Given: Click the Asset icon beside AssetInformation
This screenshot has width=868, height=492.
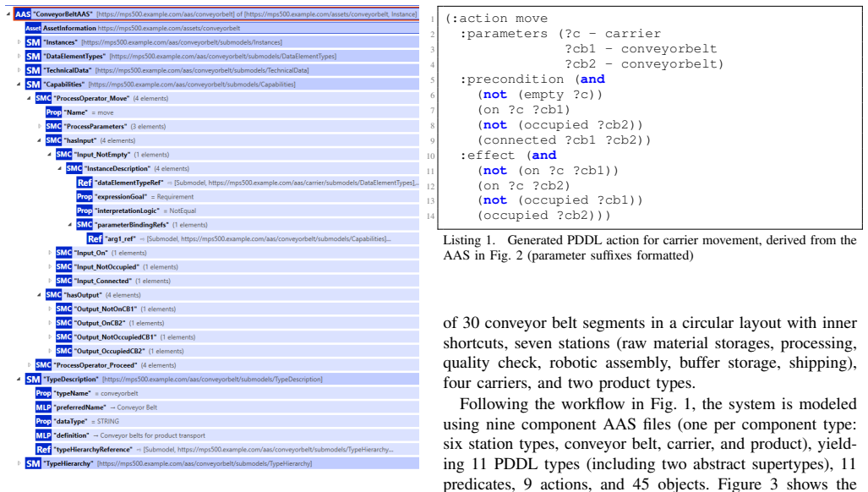Looking at the screenshot, I should click(33, 28).
